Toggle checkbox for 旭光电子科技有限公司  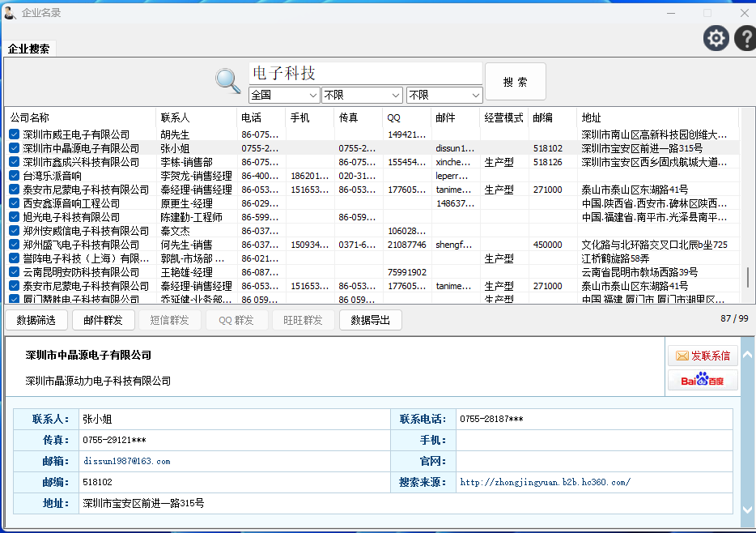[15, 217]
